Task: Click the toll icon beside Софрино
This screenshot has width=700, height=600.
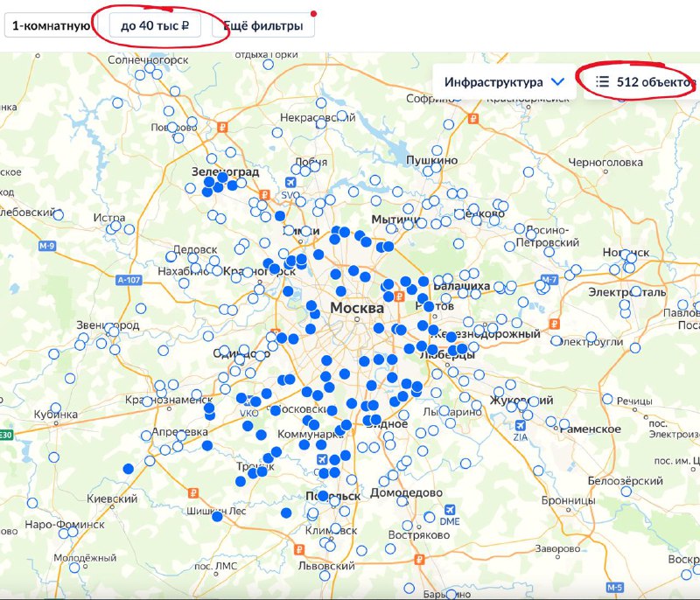Action: [473, 119]
